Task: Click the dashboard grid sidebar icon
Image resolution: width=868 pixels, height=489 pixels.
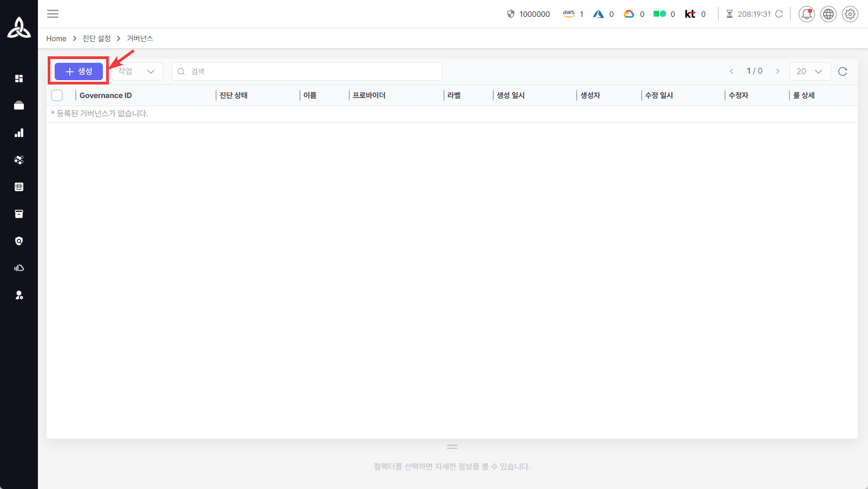Action: click(x=19, y=79)
